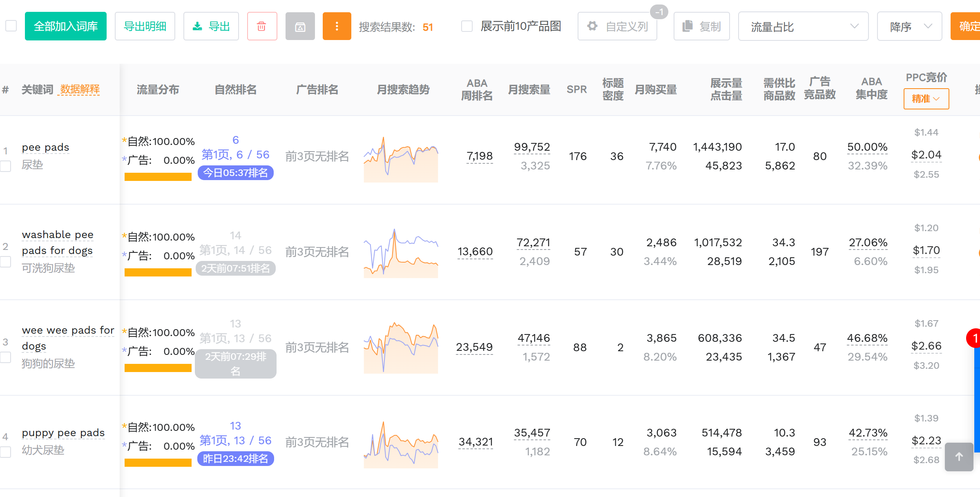The image size is (980, 497).
Task: Open the orange three-dots more menu
Action: point(337,27)
